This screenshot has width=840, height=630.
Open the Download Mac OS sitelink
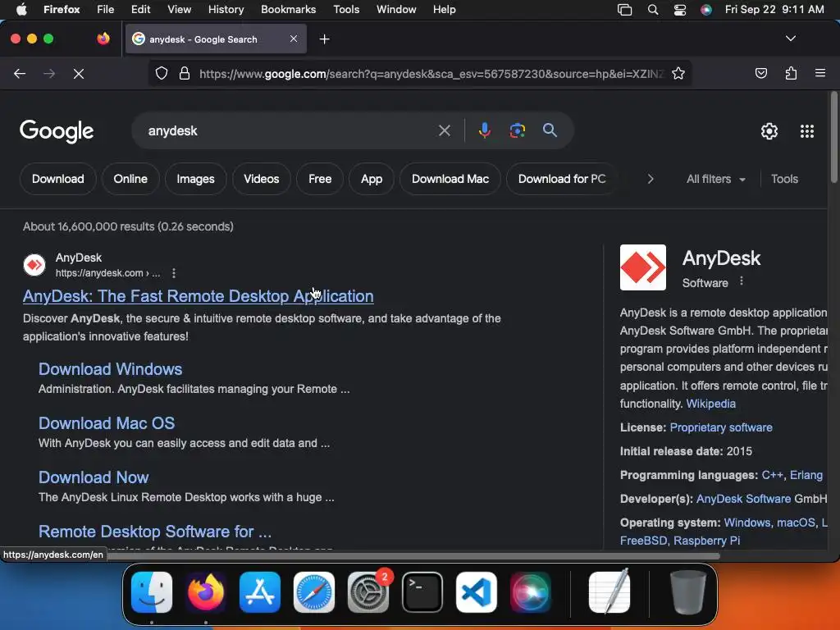point(107,423)
